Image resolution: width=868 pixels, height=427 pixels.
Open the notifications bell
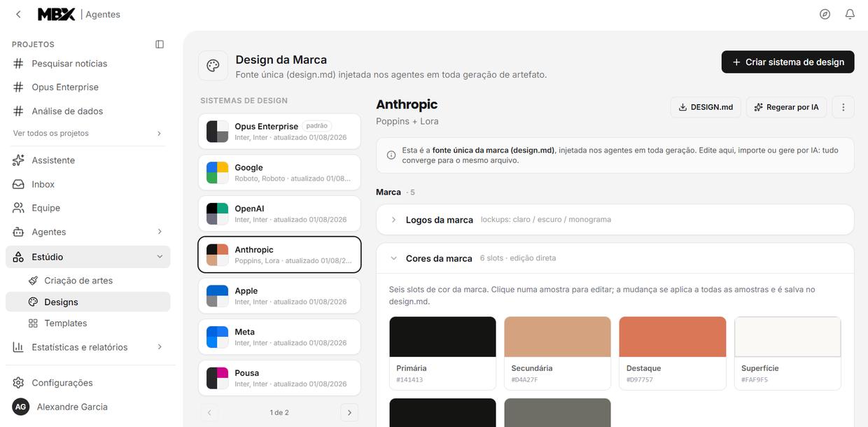coord(850,14)
